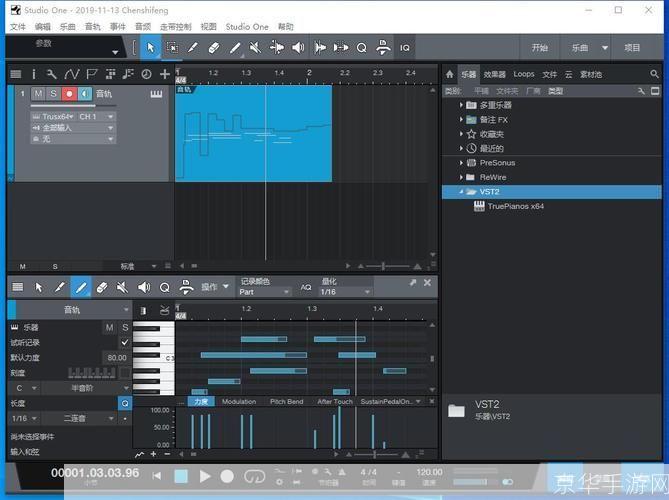Open the 视图 menu
The width and height of the screenshot is (669, 500).
coord(209,27)
